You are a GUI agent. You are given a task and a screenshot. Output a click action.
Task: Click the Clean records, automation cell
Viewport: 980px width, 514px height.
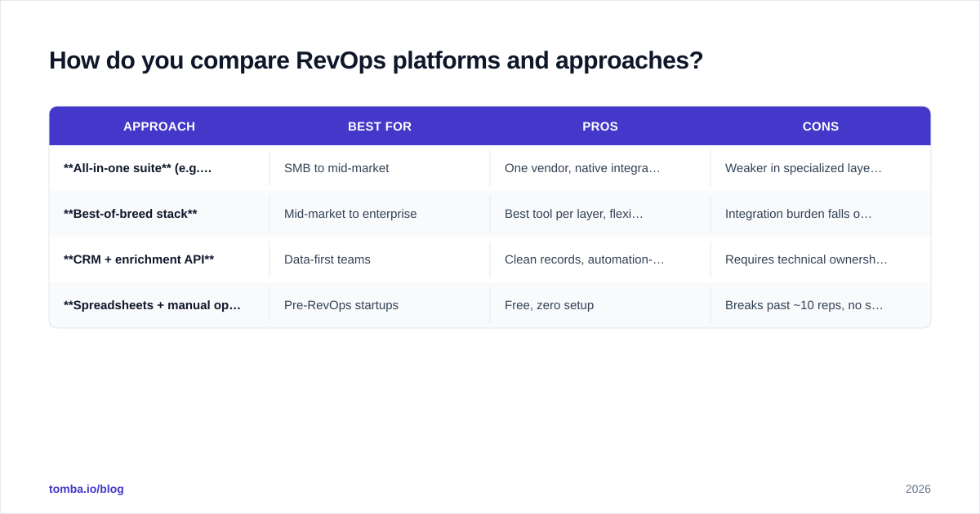click(x=600, y=259)
